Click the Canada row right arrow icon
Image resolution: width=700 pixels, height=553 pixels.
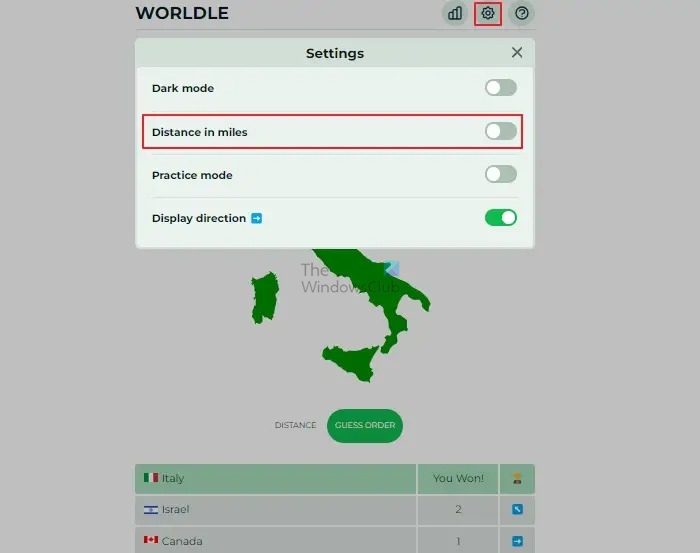click(x=517, y=541)
